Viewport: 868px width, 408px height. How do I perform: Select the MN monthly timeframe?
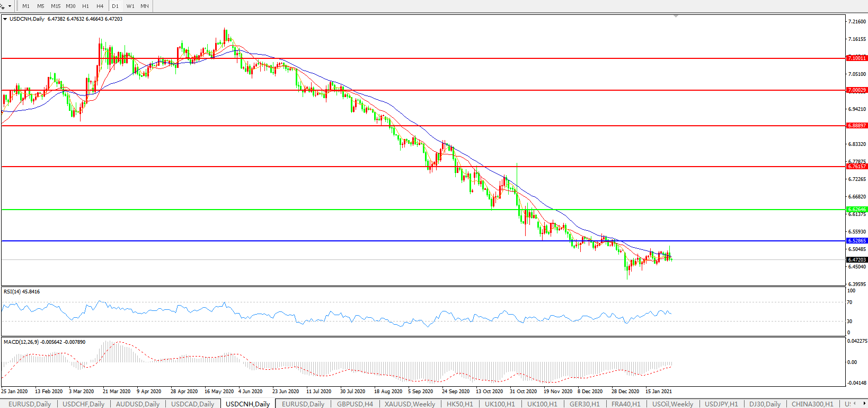[145, 6]
